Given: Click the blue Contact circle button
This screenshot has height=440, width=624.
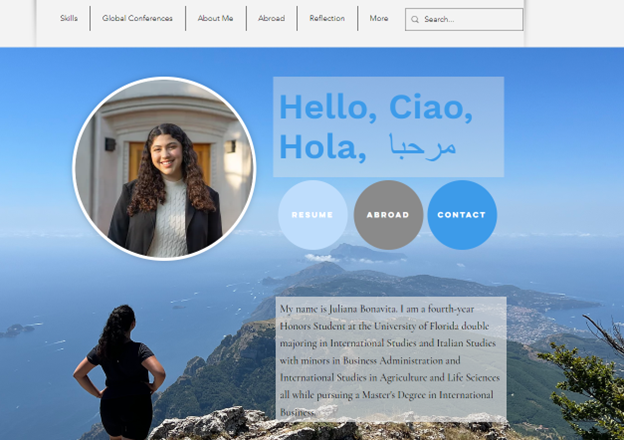Looking at the screenshot, I should (462, 215).
